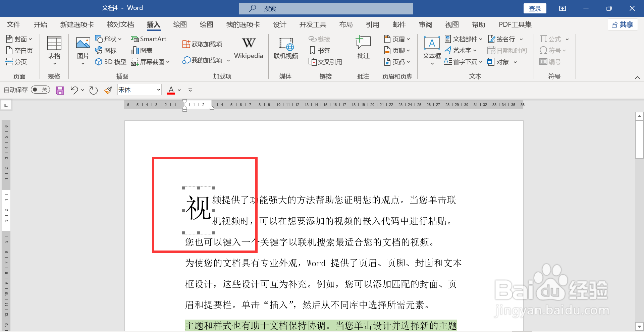Click vertical scrollbar up arrow
644x332 pixels.
(x=639, y=116)
